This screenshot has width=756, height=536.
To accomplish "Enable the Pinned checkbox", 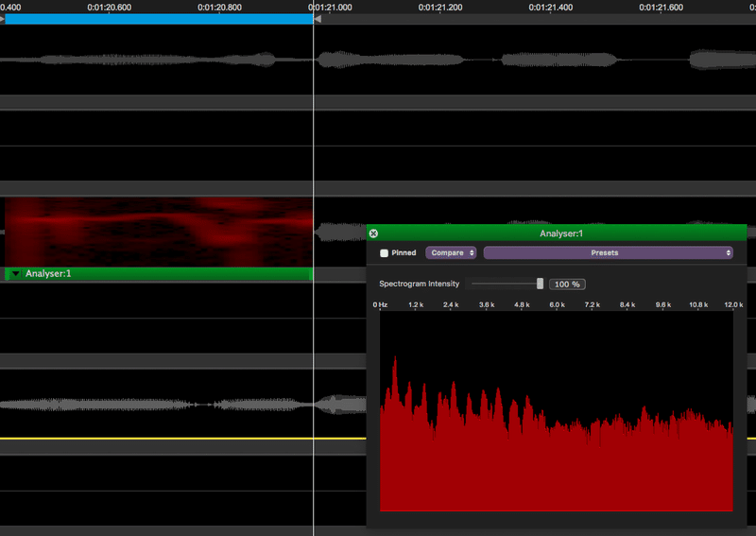I will 384,253.
